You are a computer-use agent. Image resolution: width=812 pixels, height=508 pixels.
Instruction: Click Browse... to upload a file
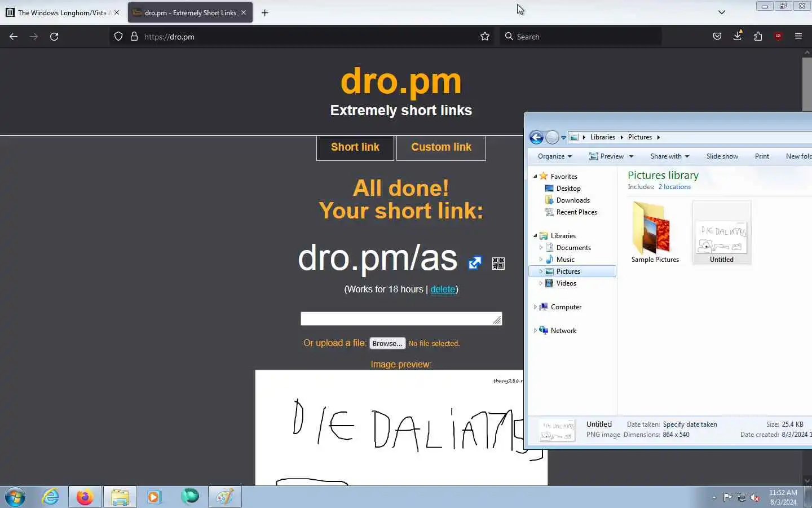[387, 343]
